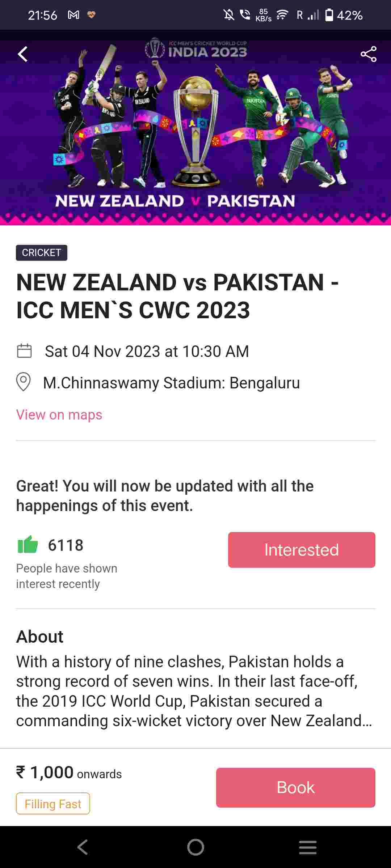
Task: Open the Android recent apps menu button
Action: (308, 847)
